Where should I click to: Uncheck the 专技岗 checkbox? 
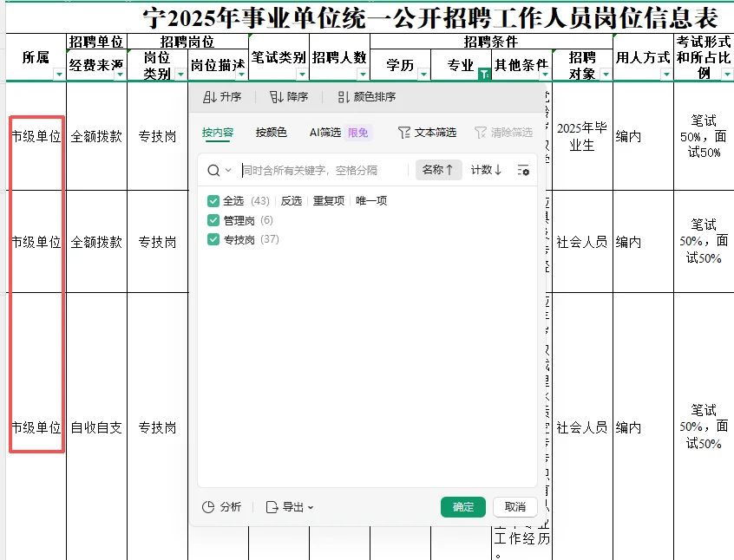point(213,238)
